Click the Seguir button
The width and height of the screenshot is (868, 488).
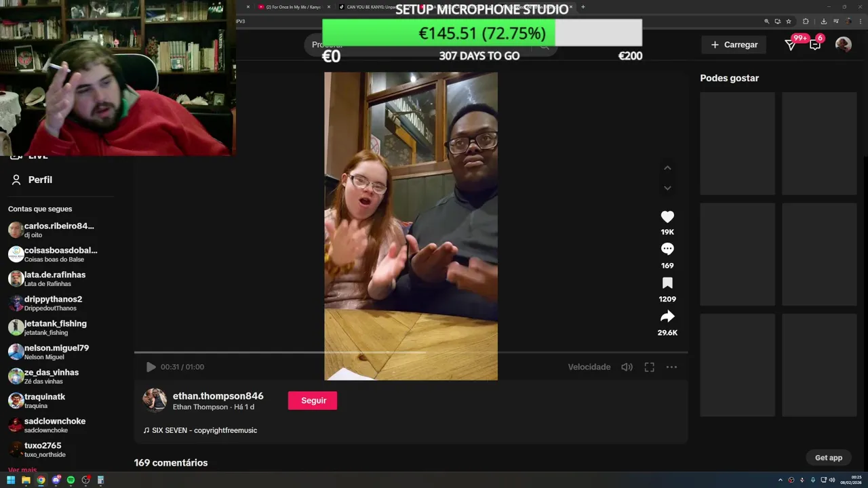point(313,401)
